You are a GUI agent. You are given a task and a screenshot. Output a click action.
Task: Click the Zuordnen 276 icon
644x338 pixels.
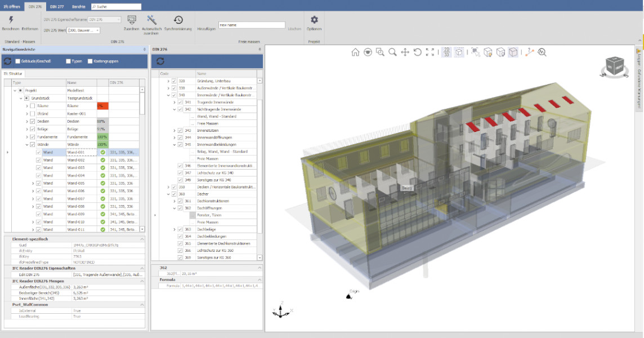pos(131,19)
